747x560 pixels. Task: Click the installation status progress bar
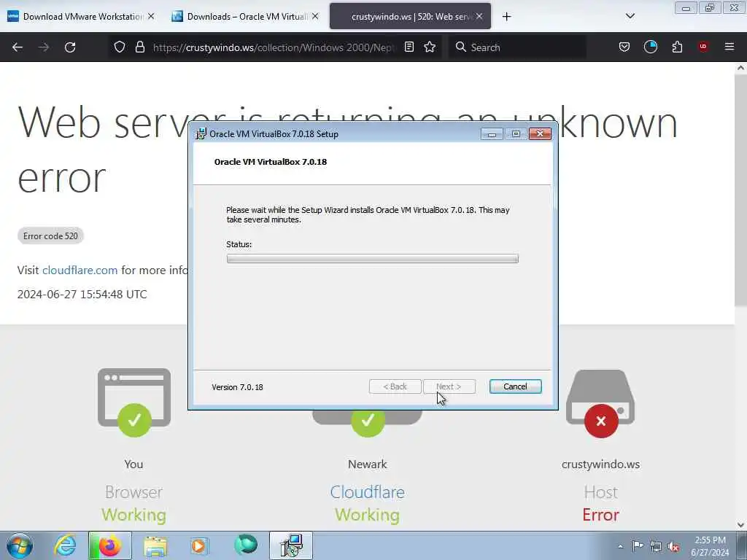[373, 259]
